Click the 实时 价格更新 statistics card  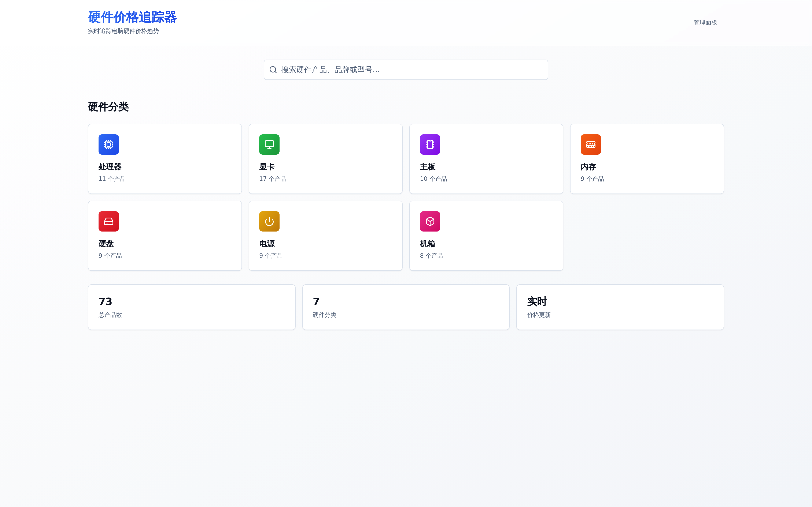[620, 307]
